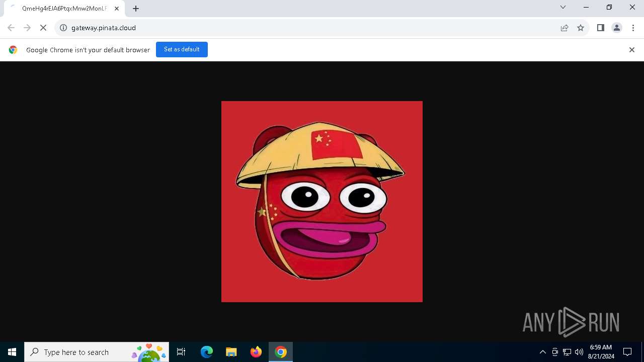Image resolution: width=644 pixels, height=362 pixels.
Task: Click the taskbar search box
Action: (97, 352)
